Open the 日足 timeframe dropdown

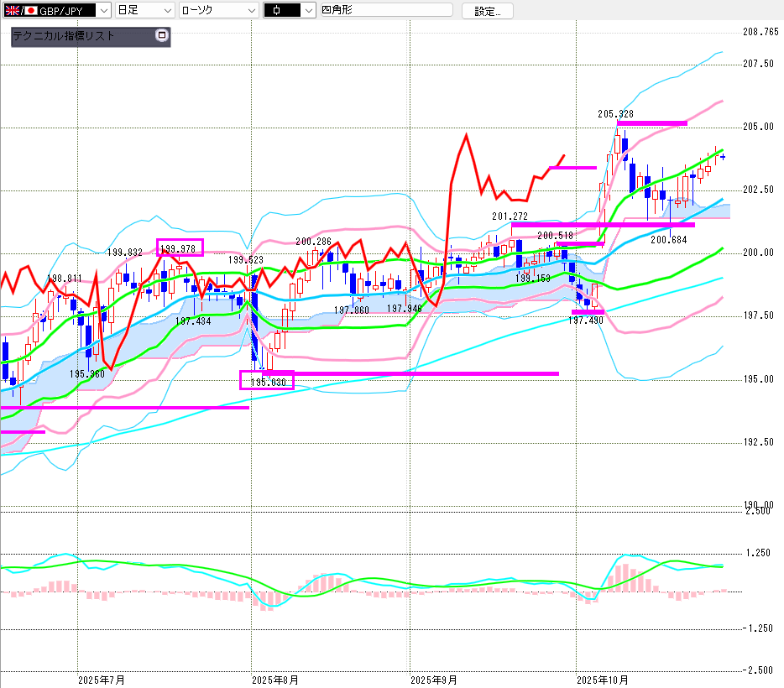[x=166, y=11]
